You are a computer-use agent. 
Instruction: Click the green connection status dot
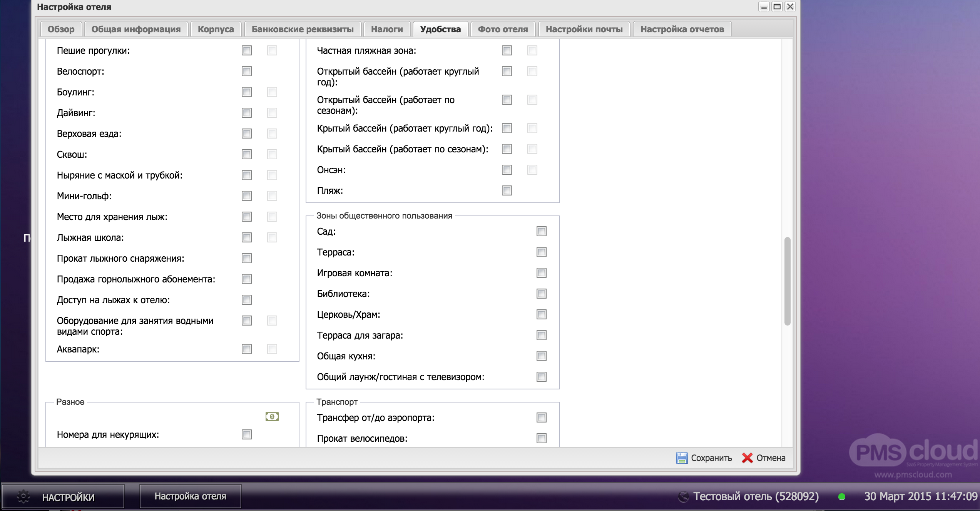click(x=841, y=497)
